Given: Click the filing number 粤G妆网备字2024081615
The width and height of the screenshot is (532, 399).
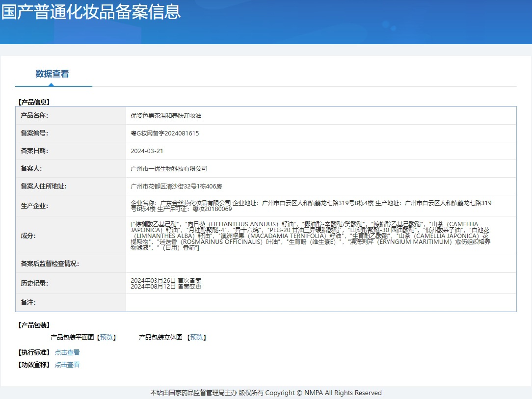Looking at the screenshot, I should pyautogui.click(x=165, y=133).
